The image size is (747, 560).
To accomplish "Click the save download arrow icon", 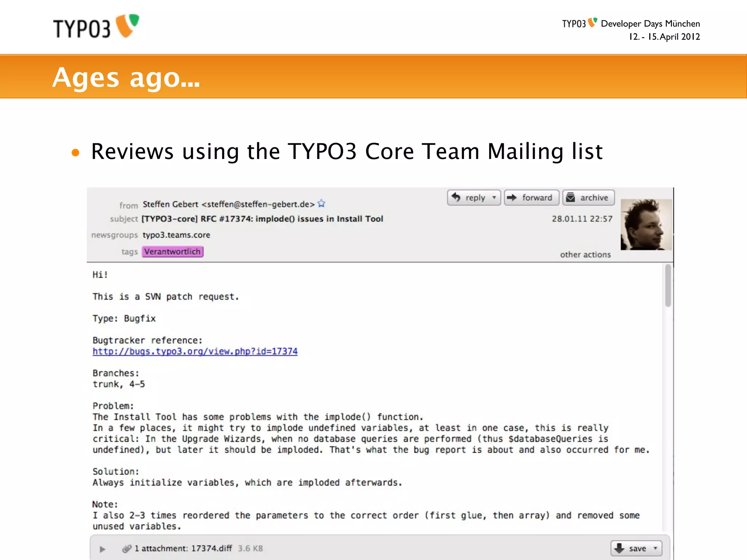I will coord(619,548).
